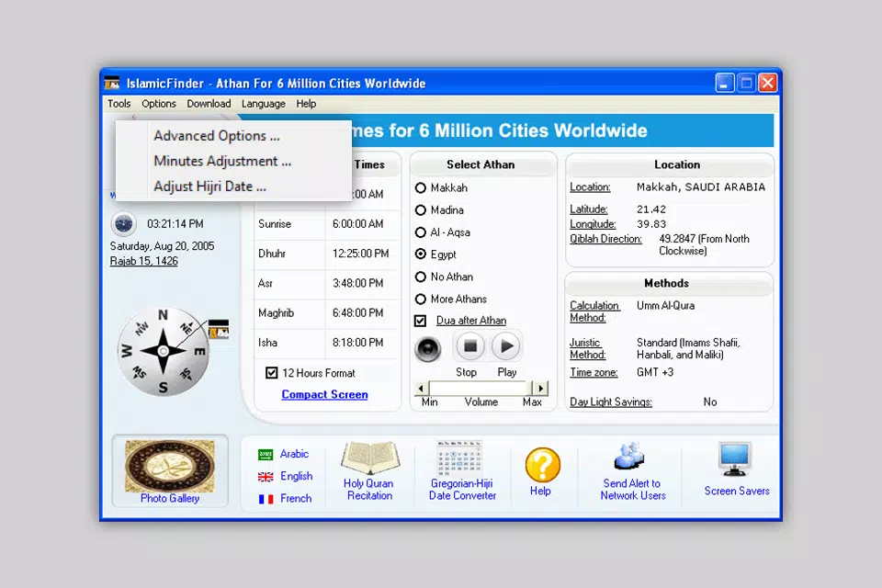Click the Qiblah Direction label

pyautogui.click(x=605, y=239)
